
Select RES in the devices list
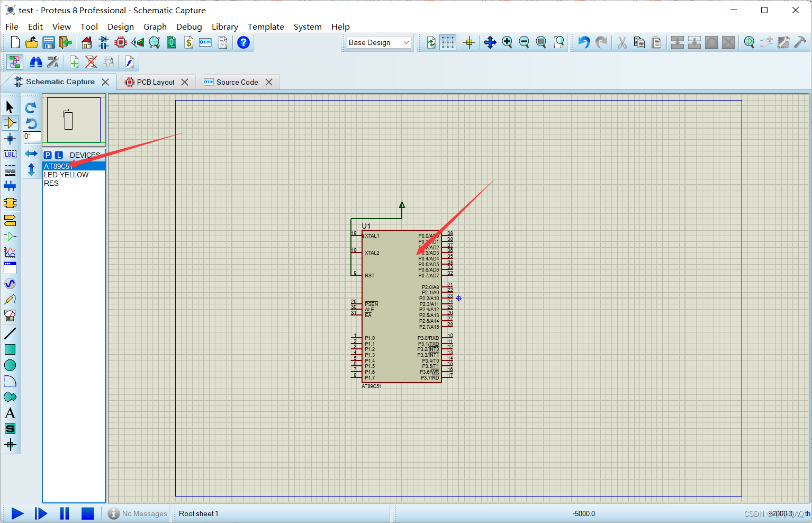point(74,183)
